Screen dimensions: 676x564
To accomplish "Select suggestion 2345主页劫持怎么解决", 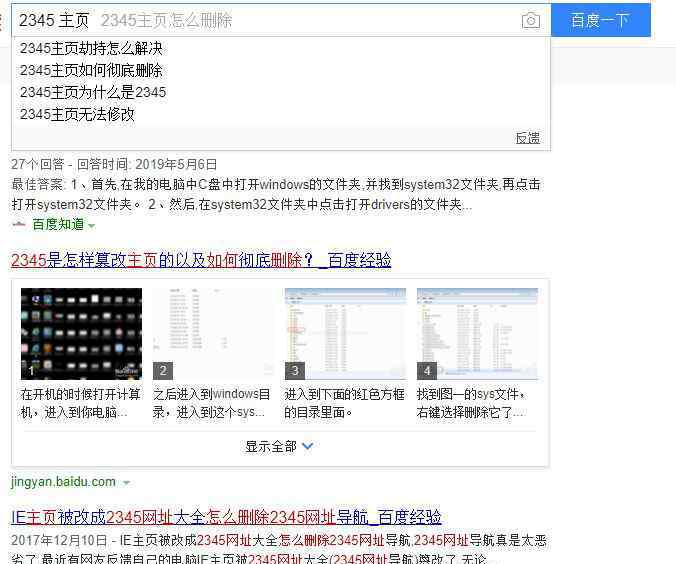I will [x=91, y=48].
